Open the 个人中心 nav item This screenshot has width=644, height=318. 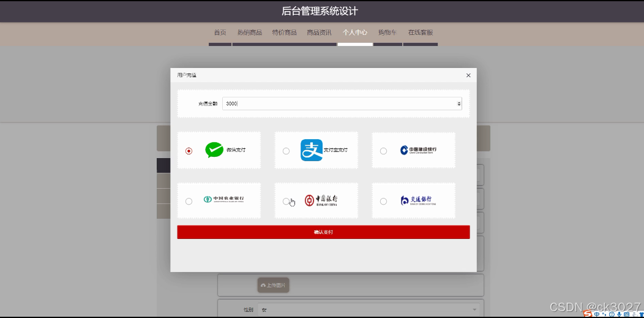pos(355,32)
